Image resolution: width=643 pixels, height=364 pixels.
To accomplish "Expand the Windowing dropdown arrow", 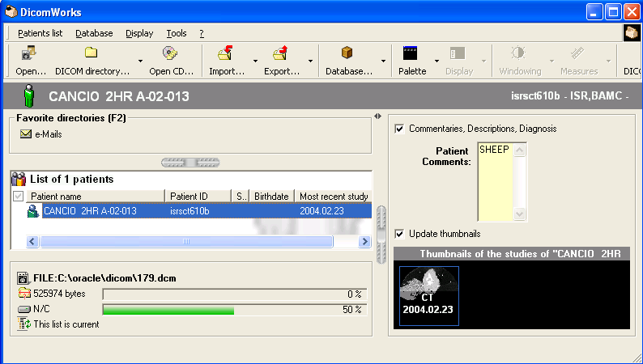I will 551,61.
